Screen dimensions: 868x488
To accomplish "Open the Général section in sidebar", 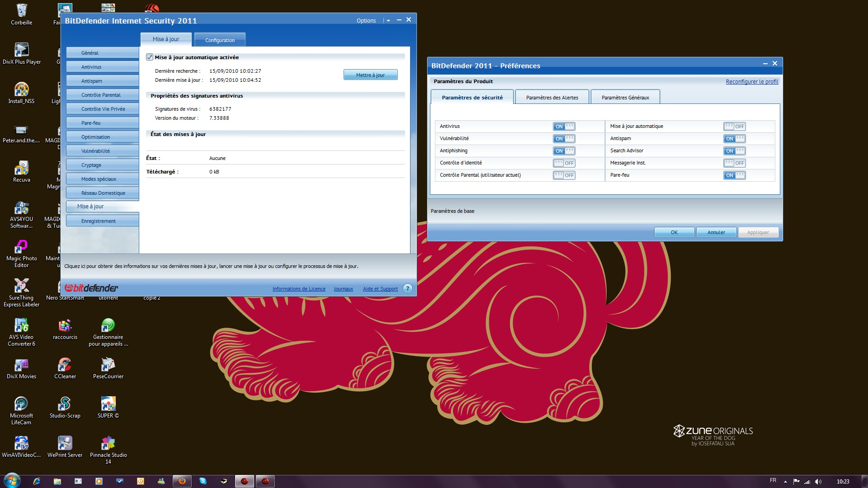I will [x=103, y=53].
